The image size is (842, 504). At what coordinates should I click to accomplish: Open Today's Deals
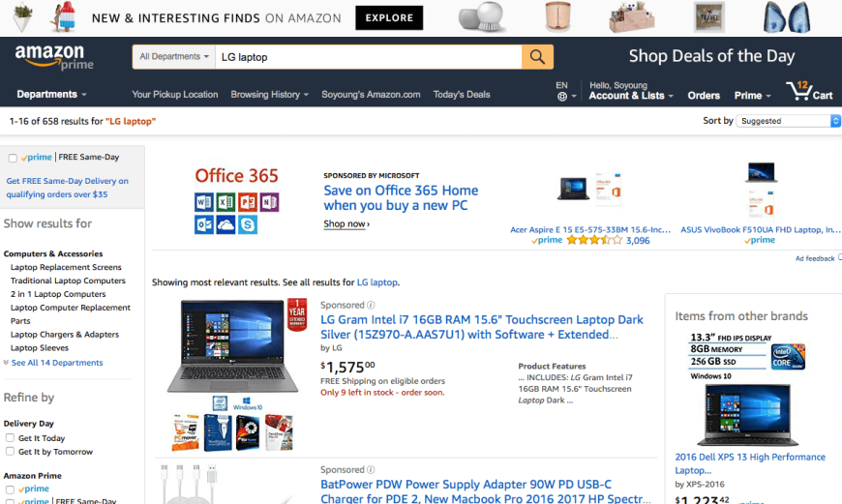click(462, 95)
